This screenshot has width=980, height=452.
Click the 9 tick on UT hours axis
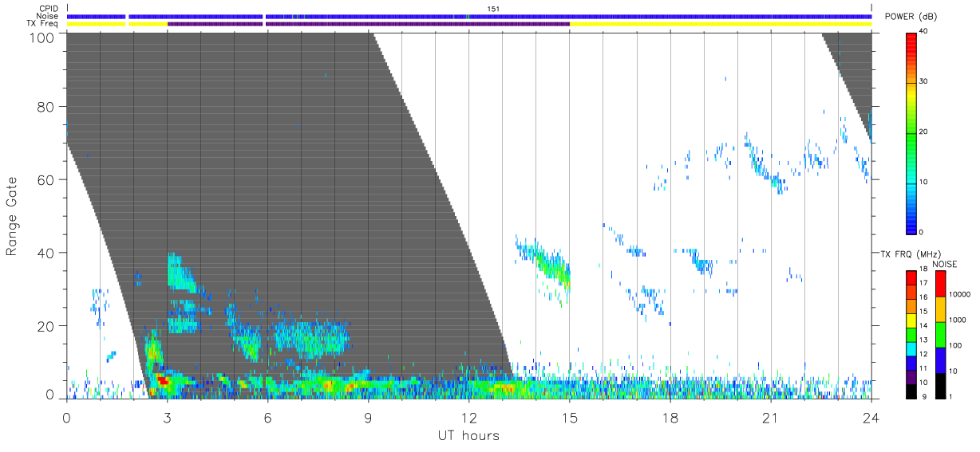coord(368,419)
